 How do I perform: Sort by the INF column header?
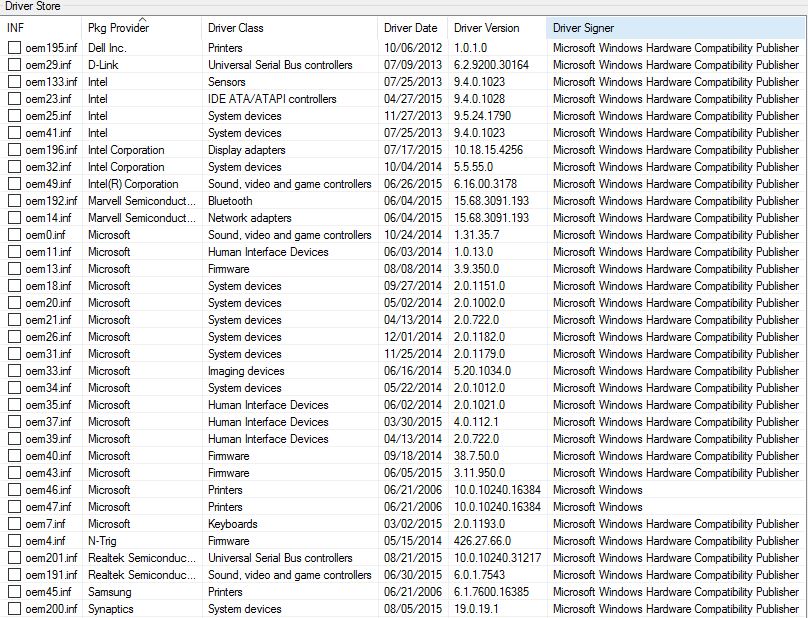click(x=41, y=28)
